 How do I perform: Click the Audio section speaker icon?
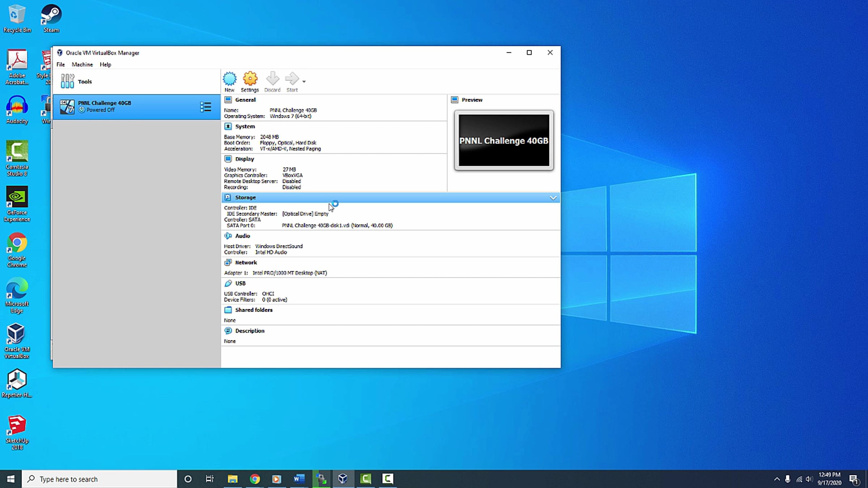[228, 236]
